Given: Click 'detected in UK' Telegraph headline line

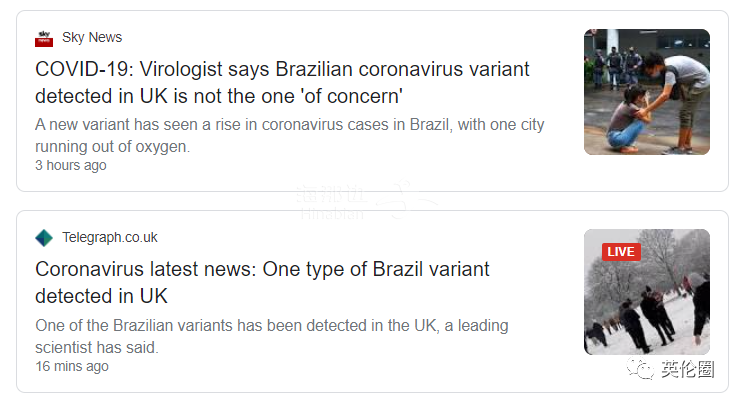Looking at the screenshot, I should click(x=101, y=296).
